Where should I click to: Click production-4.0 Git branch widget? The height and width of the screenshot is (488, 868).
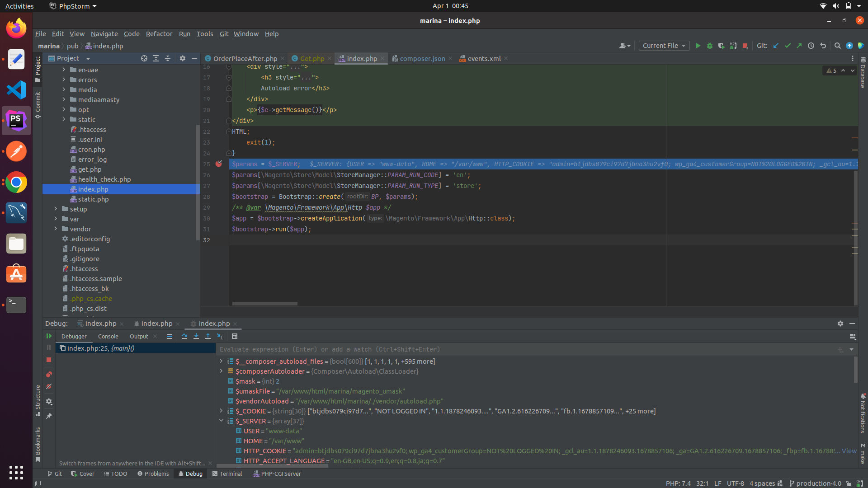(816, 483)
